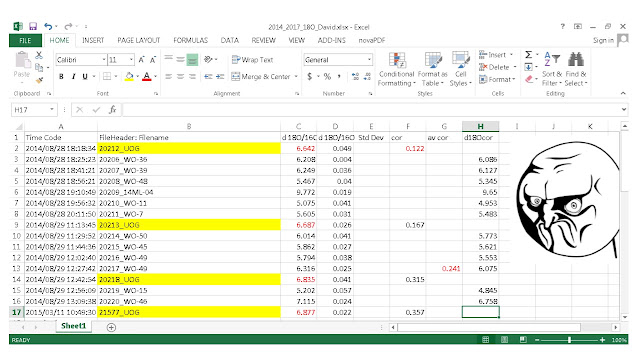640x360 pixels.
Task: Click the Format Painter brush icon
Action: 39,80
